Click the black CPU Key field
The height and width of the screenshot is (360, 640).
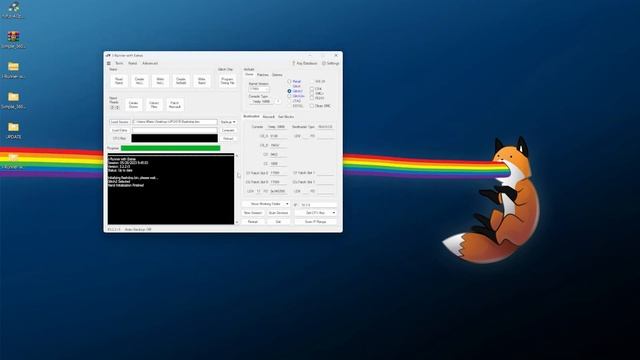[x=174, y=138]
